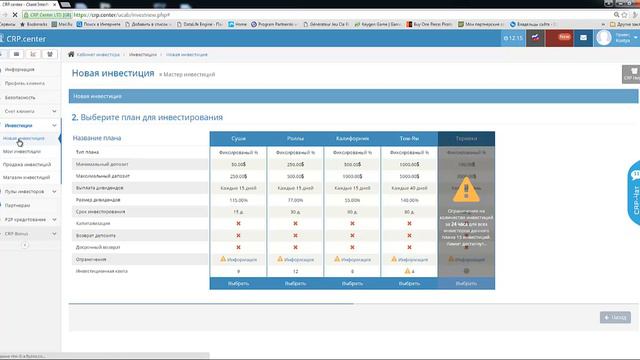This screenshot has width=640, height=360.
Task: Open the red New notifications button
Action: point(560,38)
